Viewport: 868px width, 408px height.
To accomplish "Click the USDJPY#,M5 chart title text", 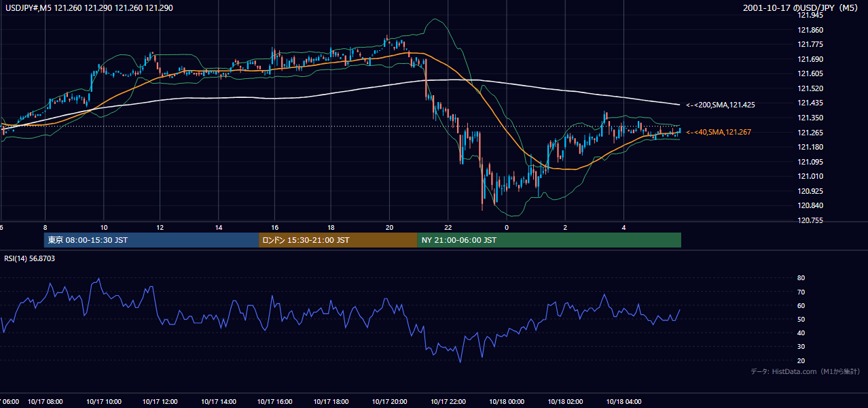I will (90, 7).
